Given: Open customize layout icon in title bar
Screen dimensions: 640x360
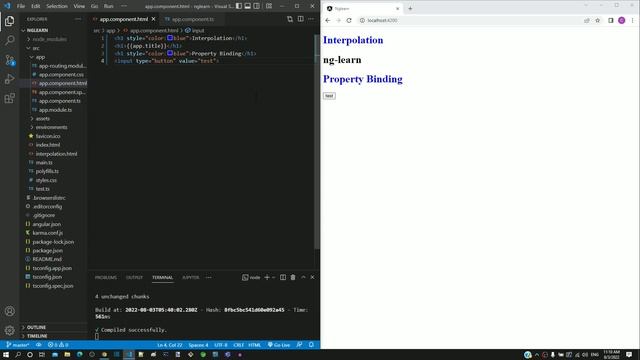Looking at the screenshot, I should pos(269,6).
